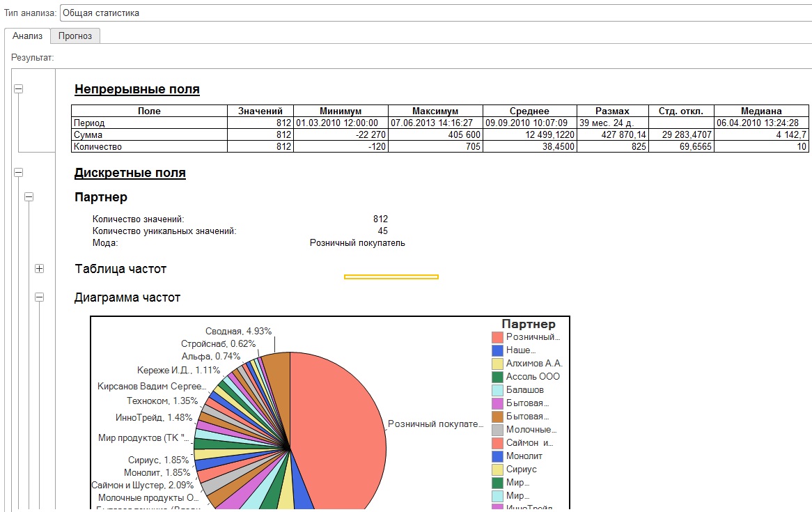Select average cell 09.09.2010 10:07:09
Viewport: 812px width, 512px height.
(530, 123)
